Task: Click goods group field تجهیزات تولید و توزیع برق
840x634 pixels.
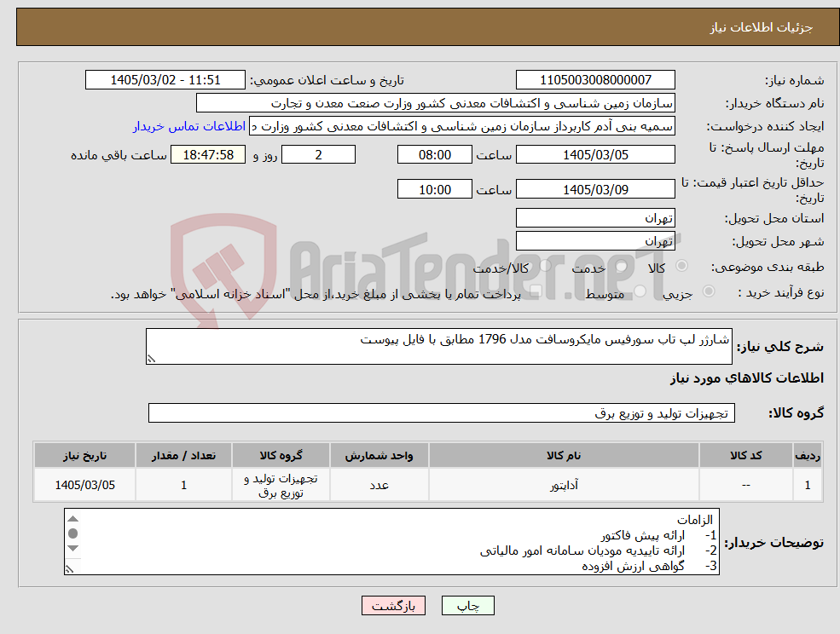Action: 442,412
